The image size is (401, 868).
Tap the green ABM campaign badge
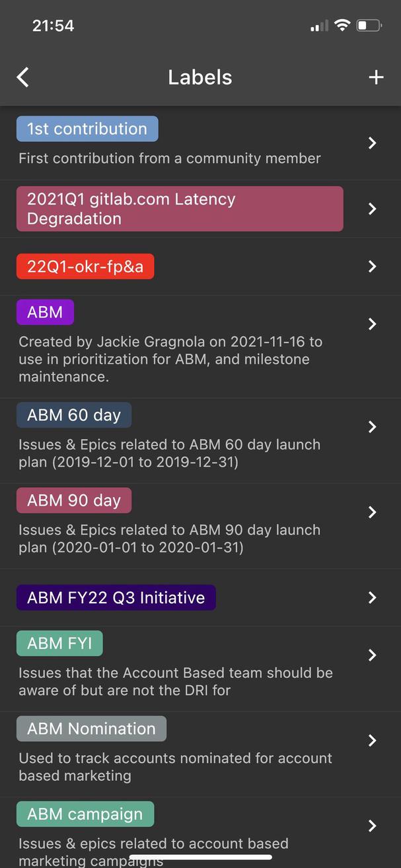click(85, 814)
